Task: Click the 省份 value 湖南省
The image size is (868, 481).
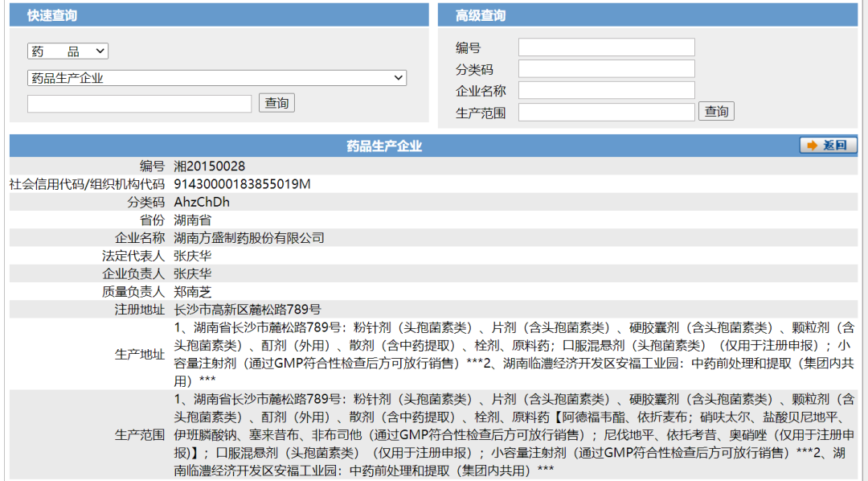Action: click(192, 220)
